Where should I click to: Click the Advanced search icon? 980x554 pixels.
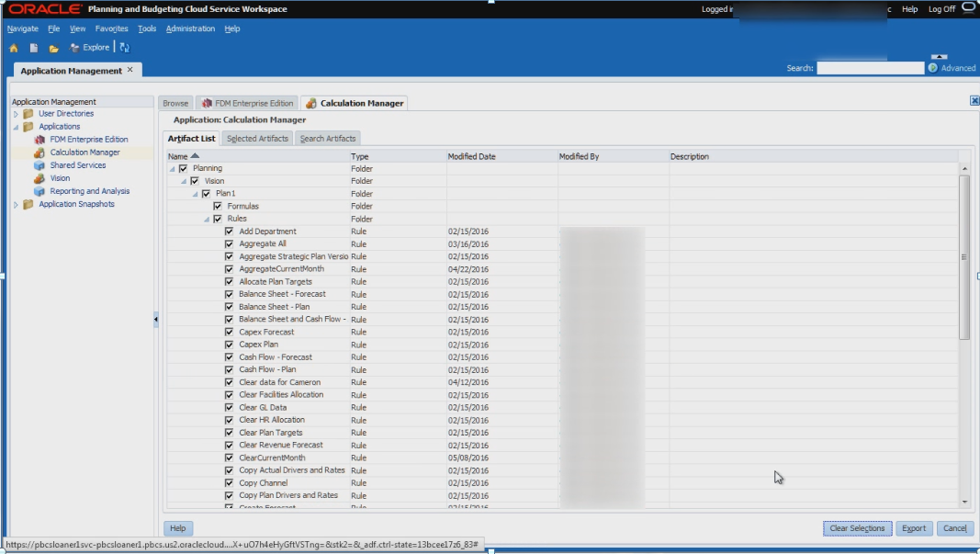[x=933, y=68]
